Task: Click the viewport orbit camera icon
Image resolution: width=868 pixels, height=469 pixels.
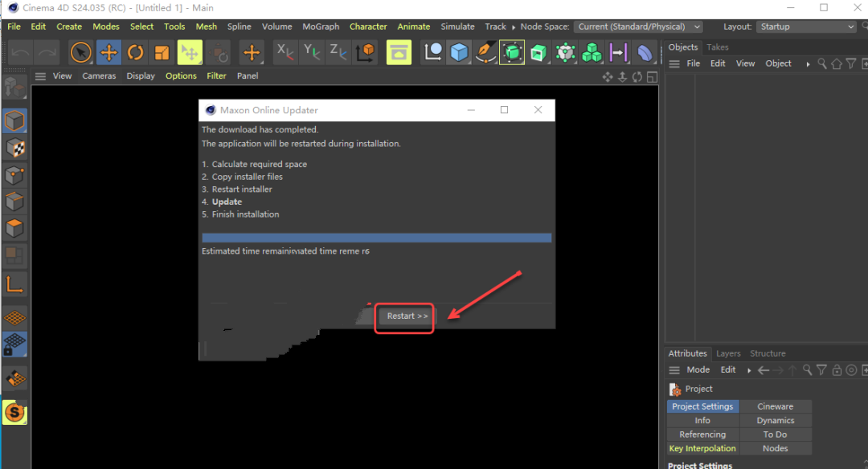Action: [637, 77]
